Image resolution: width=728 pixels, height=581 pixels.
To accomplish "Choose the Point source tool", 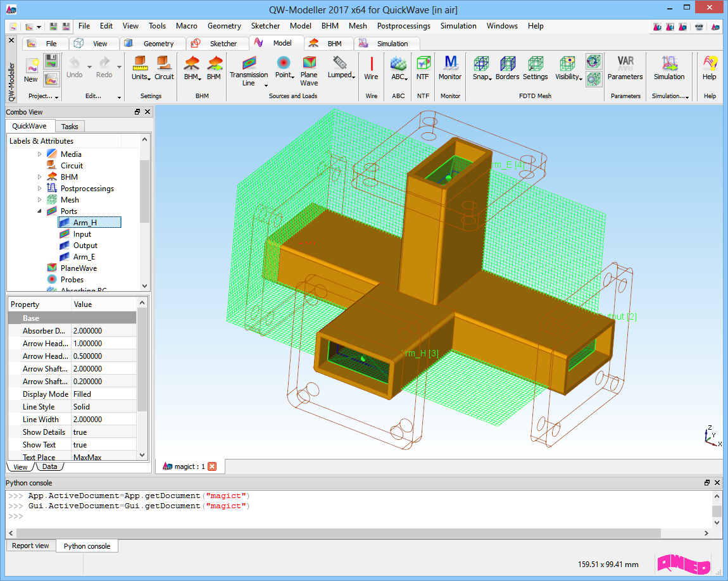I will coord(284,68).
